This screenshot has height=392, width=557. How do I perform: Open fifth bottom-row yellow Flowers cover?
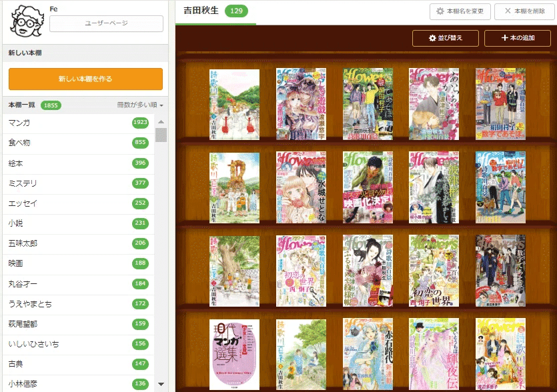(x=500, y=355)
